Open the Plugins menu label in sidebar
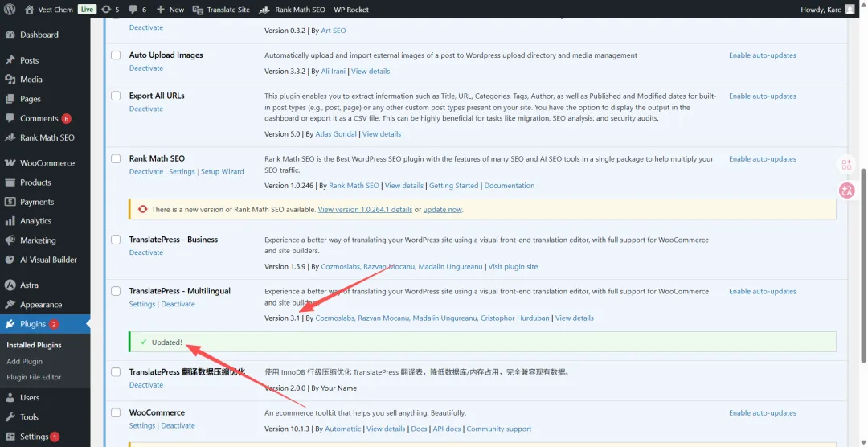The width and height of the screenshot is (868, 447). pos(33,324)
